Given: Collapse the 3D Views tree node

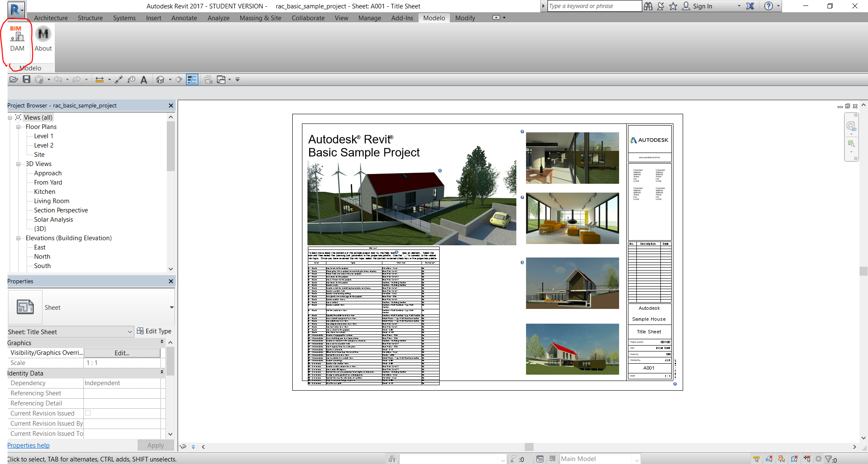Looking at the screenshot, I should pyautogui.click(x=19, y=164).
